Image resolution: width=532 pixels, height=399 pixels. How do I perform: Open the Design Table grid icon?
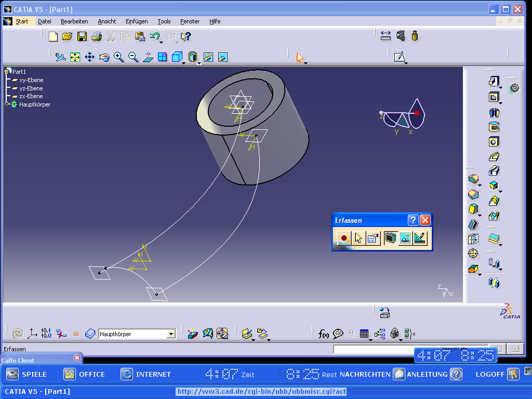[x=364, y=334]
